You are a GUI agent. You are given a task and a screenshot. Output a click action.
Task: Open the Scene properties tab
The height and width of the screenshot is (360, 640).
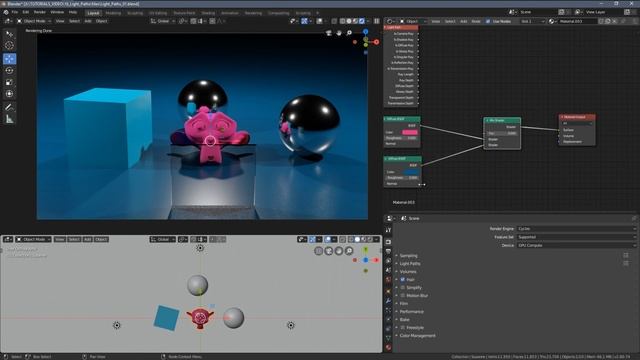pyautogui.click(x=388, y=270)
